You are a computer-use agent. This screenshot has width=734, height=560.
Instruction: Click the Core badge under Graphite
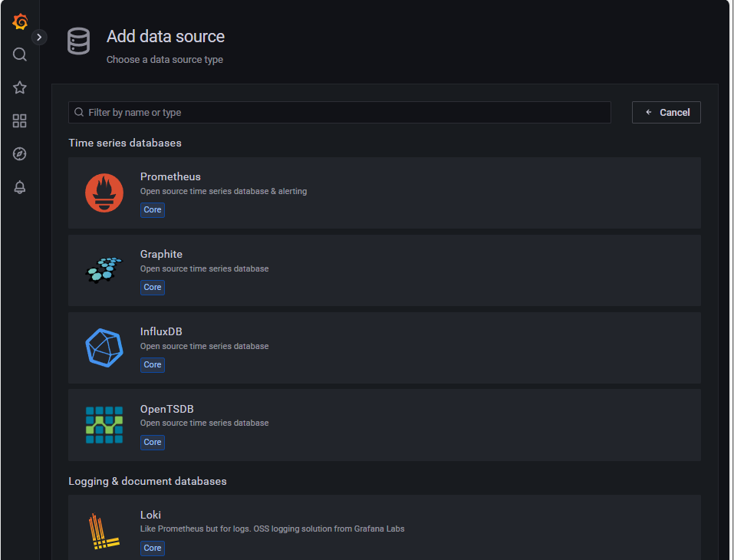(x=153, y=287)
